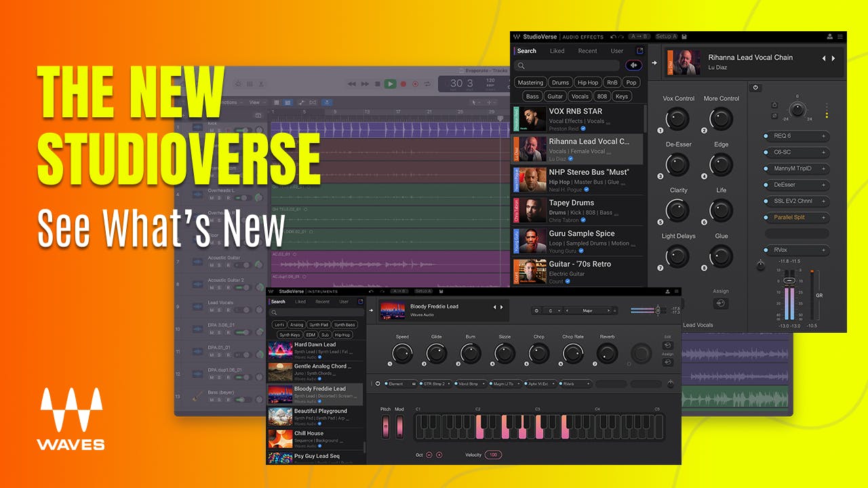868x488 pixels.
Task: Open the hamburger menu in StudioVerse Audio Effects
Action: click(840, 37)
